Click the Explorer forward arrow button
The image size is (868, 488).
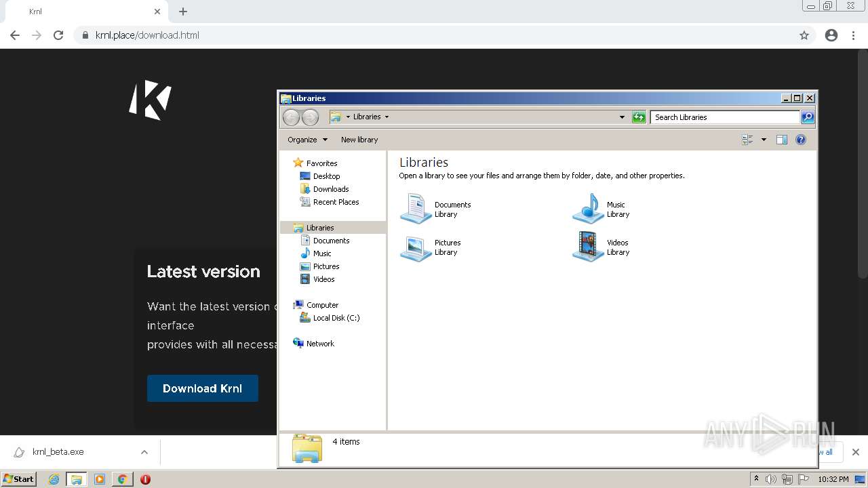click(310, 117)
